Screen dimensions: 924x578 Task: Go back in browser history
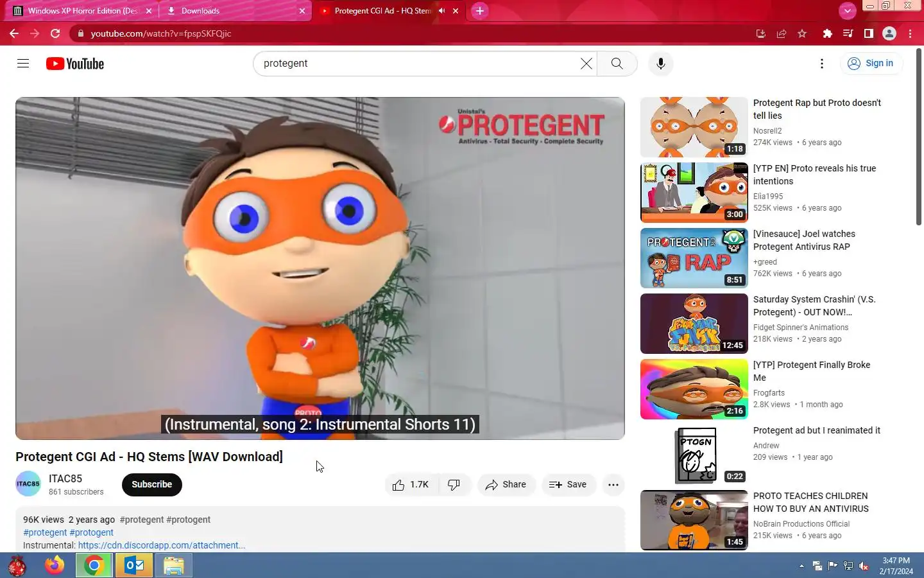14,33
